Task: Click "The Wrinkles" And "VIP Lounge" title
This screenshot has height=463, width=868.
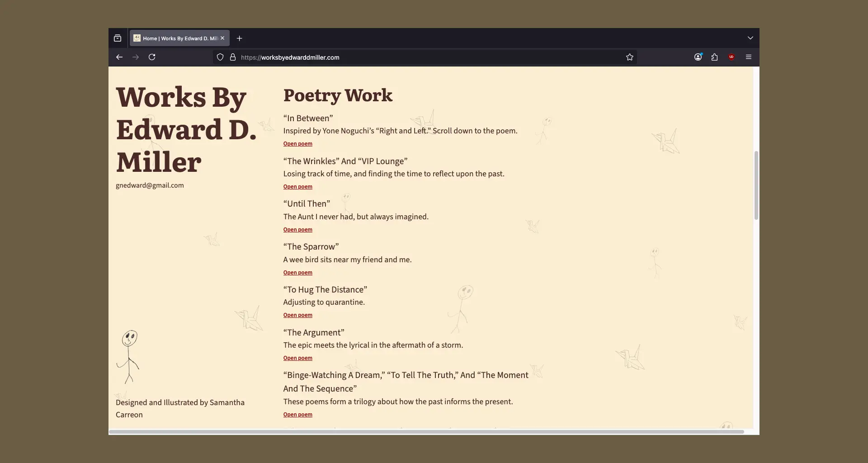Action: tap(345, 161)
